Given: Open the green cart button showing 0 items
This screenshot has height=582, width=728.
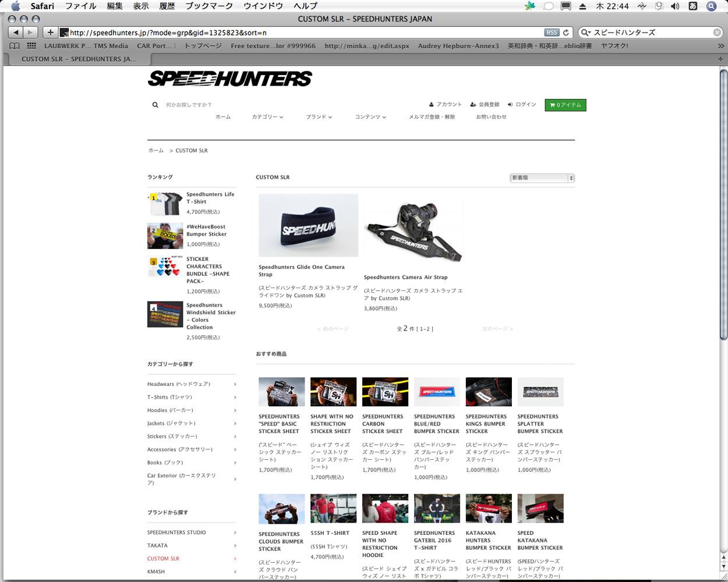Looking at the screenshot, I should pos(566,105).
